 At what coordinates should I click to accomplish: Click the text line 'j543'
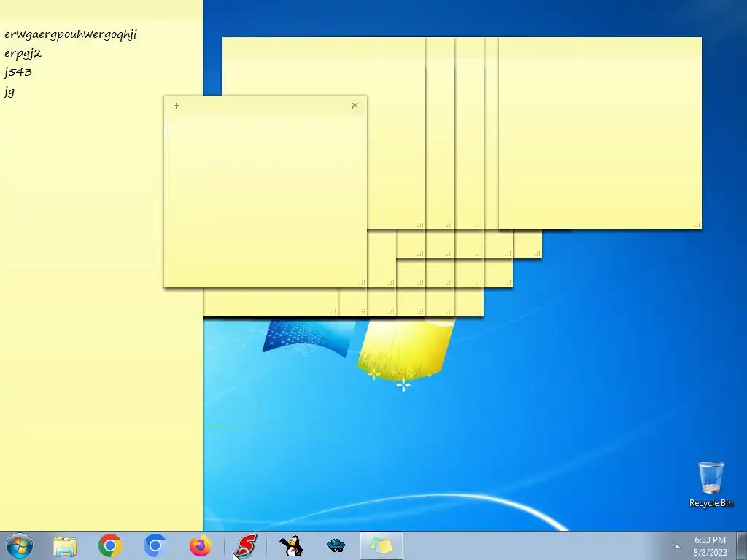(x=18, y=72)
